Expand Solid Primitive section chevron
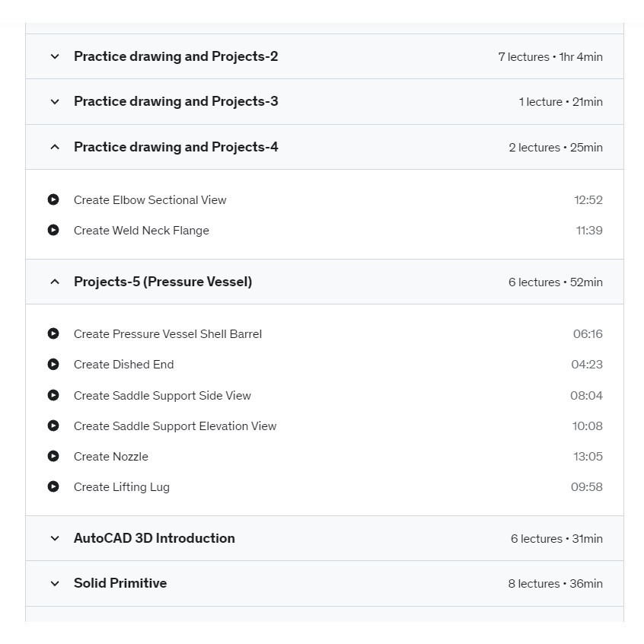644x644 pixels. point(55,584)
